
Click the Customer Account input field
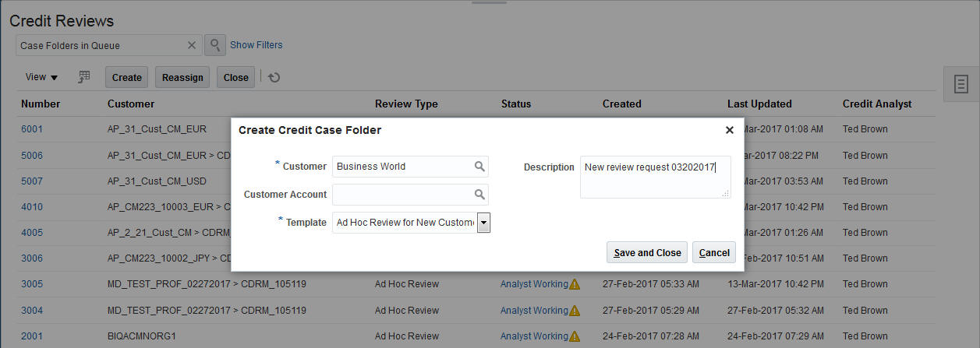point(403,195)
